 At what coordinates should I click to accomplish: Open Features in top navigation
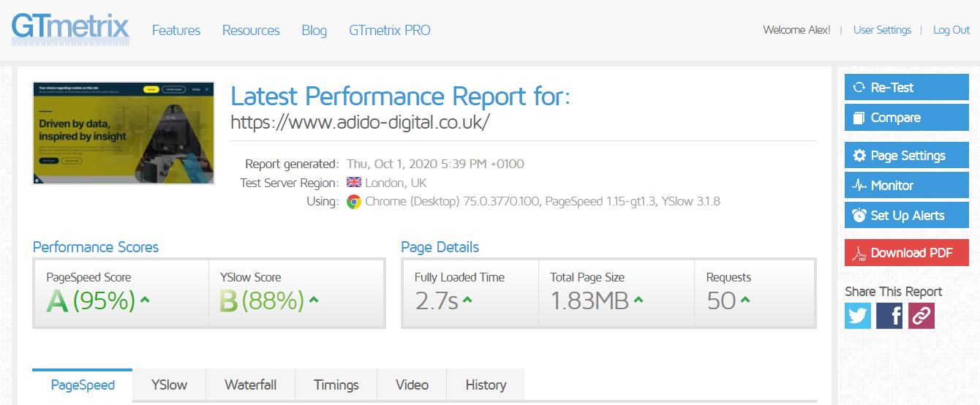point(176,31)
